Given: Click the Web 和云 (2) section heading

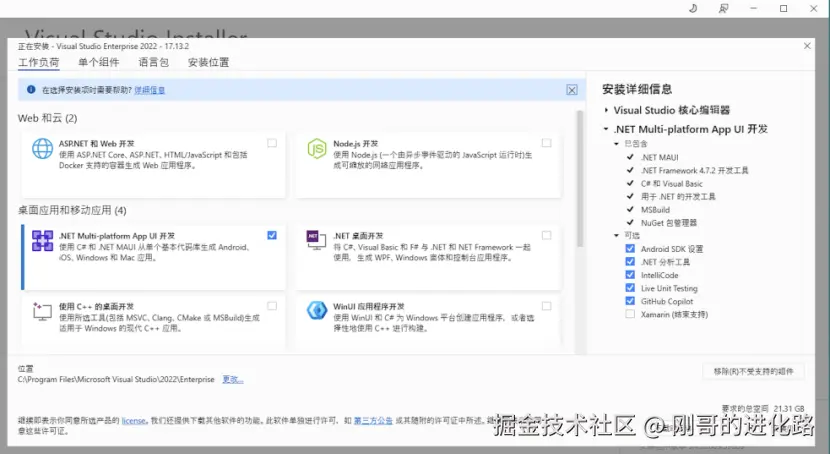Looking at the screenshot, I should point(48,118).
